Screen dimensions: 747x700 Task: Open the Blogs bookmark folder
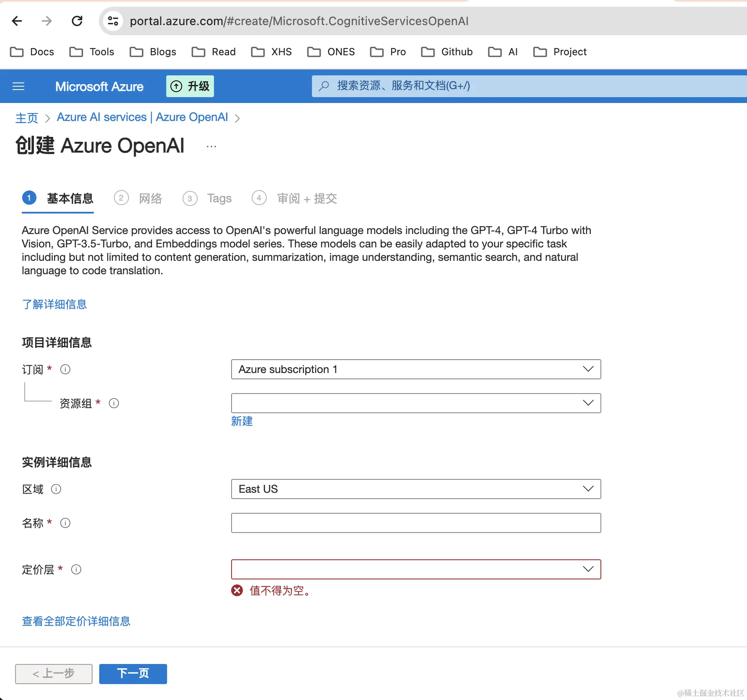point(153,52)
